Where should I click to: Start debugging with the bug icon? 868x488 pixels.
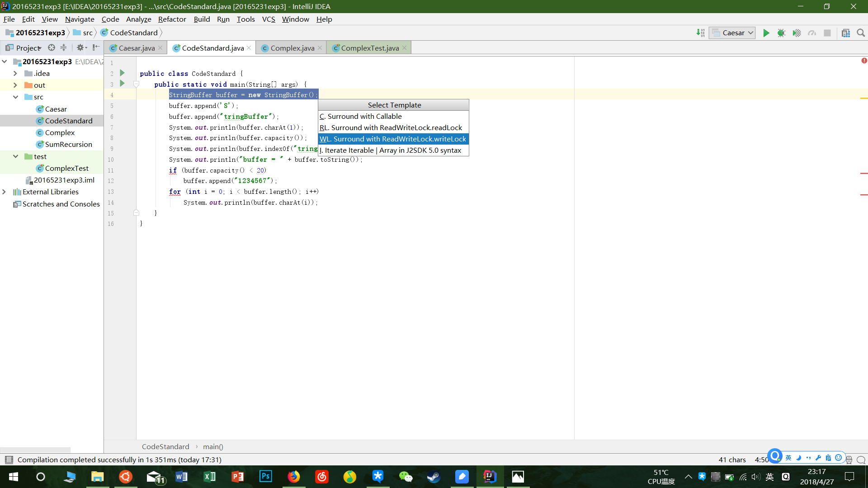point(781,33)
